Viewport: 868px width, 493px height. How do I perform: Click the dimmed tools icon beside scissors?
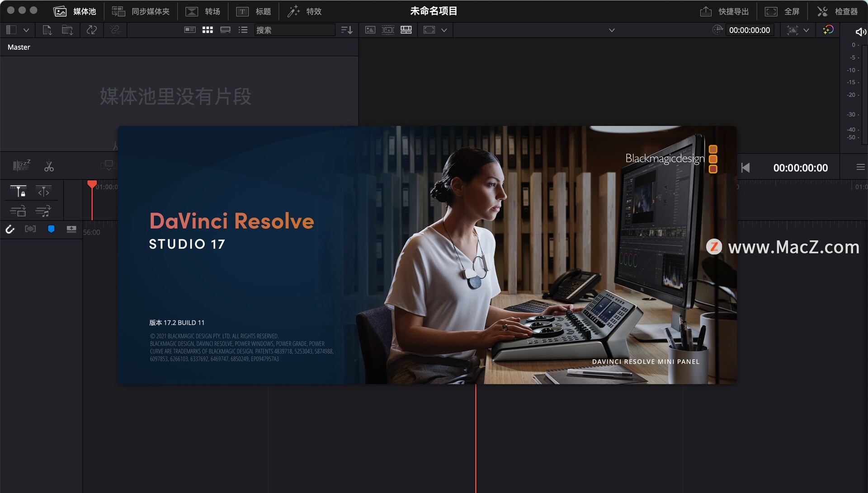tap(108, 165)
